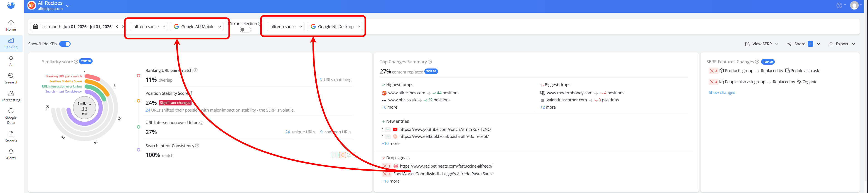Click the YouTube icon in New entries
This screenshot has width=868, height=193.
point(395,129)
